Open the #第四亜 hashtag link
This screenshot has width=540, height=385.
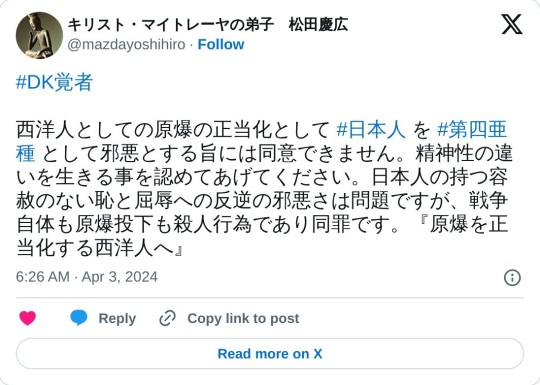(x=472, y=130)
